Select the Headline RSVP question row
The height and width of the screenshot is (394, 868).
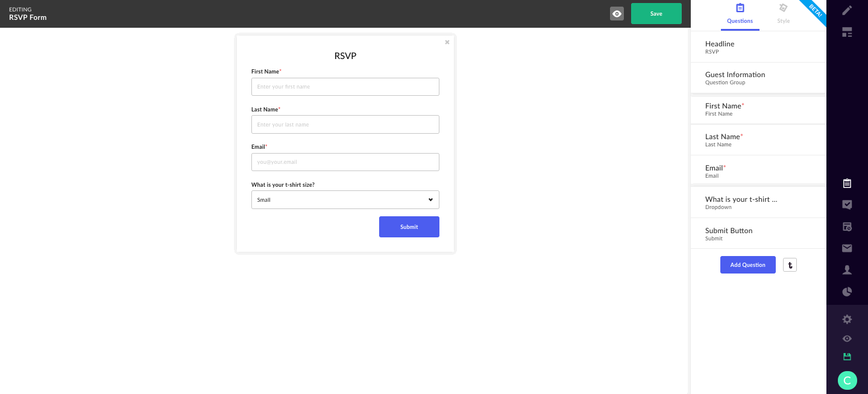758,47
